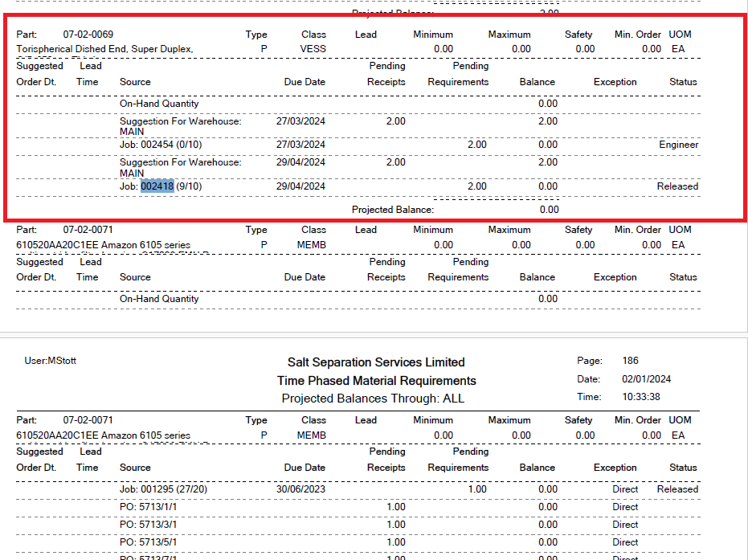The width and height of the screenshot is (748, 560).
Task: Click the Salt Separation Services Limited heading
Action: [376, 362]
